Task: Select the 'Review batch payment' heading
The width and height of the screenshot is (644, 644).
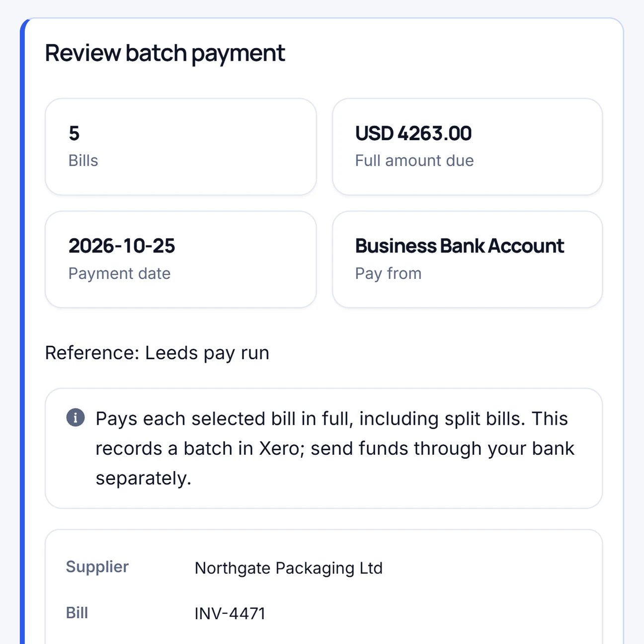Action: pos(165,53)
